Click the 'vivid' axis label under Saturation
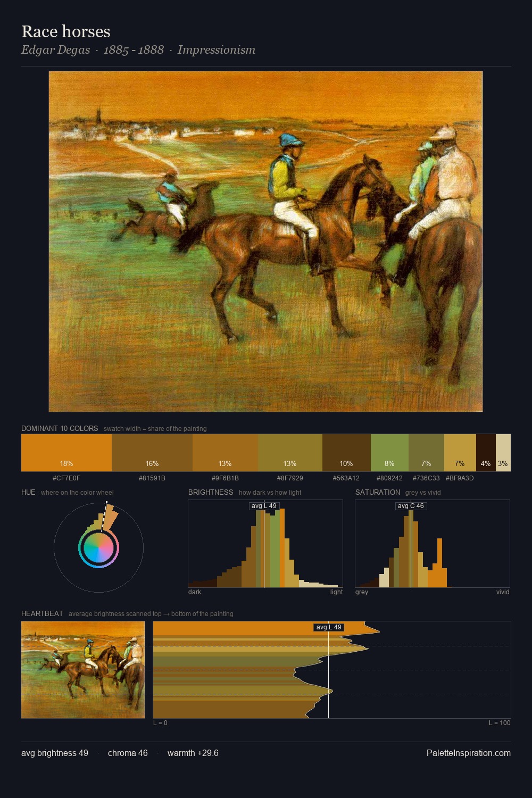Viewport: 532px width, 798px height. (x=503, y=592)
